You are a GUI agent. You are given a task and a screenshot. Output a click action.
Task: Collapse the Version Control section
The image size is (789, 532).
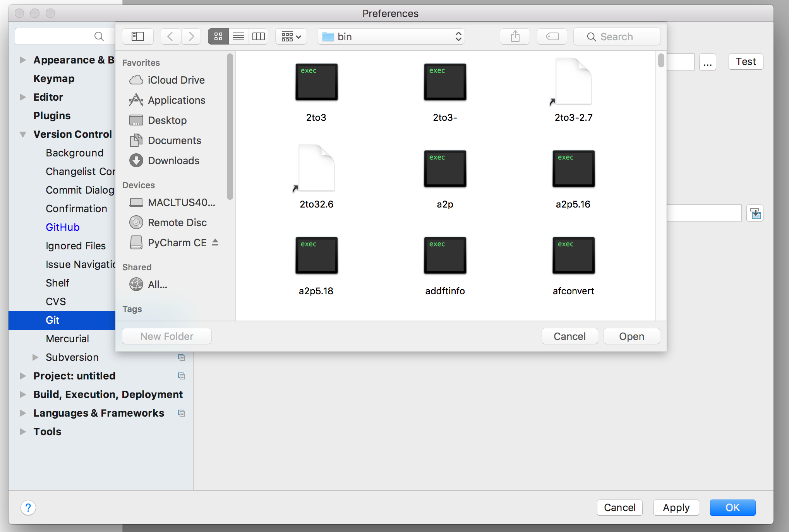click(x=23, y=134)
